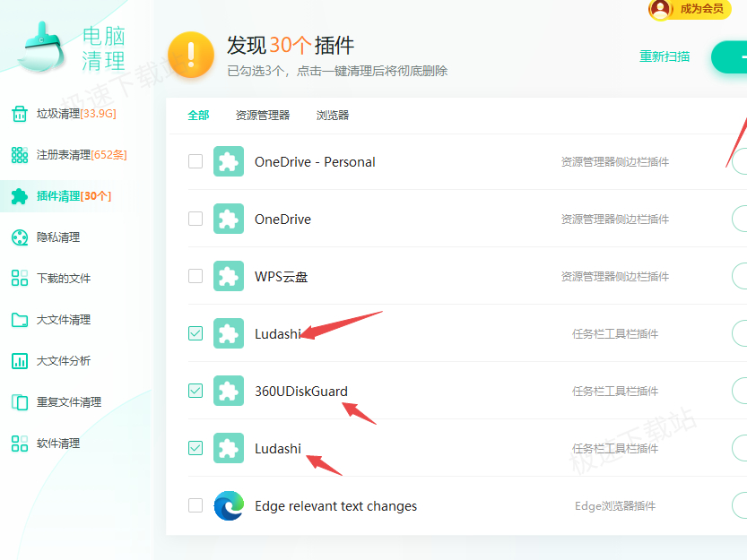Open 垃圾清理 junk cleanup section
This screenshot has height=560, width=747.
pos(64,114)
